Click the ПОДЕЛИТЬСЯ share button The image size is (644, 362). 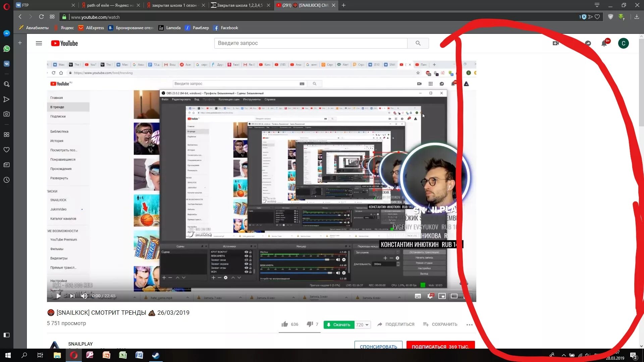coord(396,324)
